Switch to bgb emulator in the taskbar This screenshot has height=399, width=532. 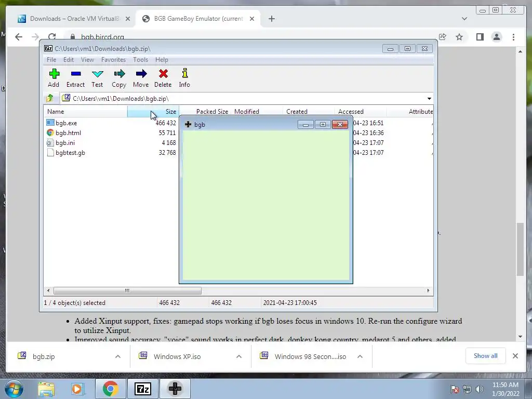(175, 389)
